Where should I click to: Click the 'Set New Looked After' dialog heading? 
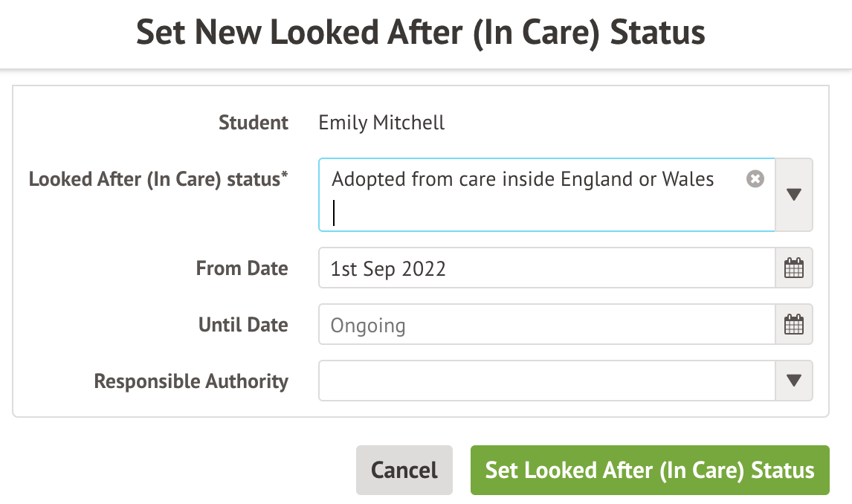tap(421, 33)
